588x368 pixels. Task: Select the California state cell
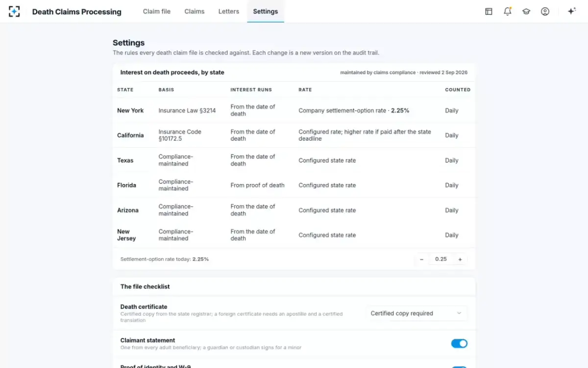coord(130,135)
